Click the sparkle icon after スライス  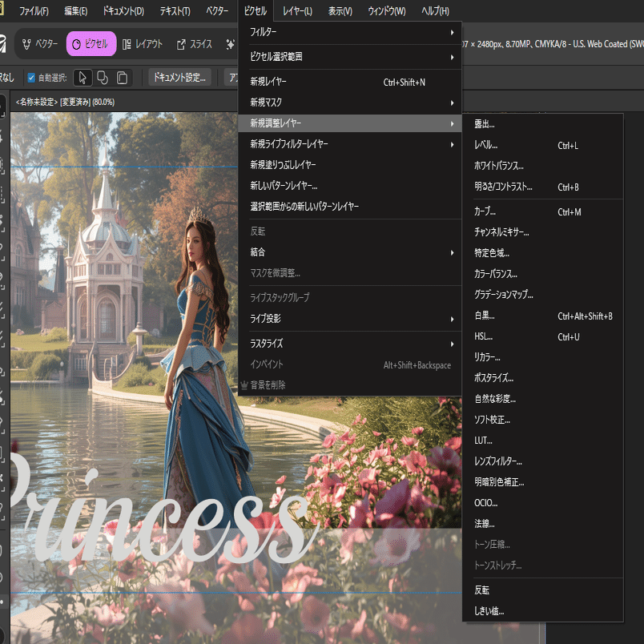(x=231, y=44)
